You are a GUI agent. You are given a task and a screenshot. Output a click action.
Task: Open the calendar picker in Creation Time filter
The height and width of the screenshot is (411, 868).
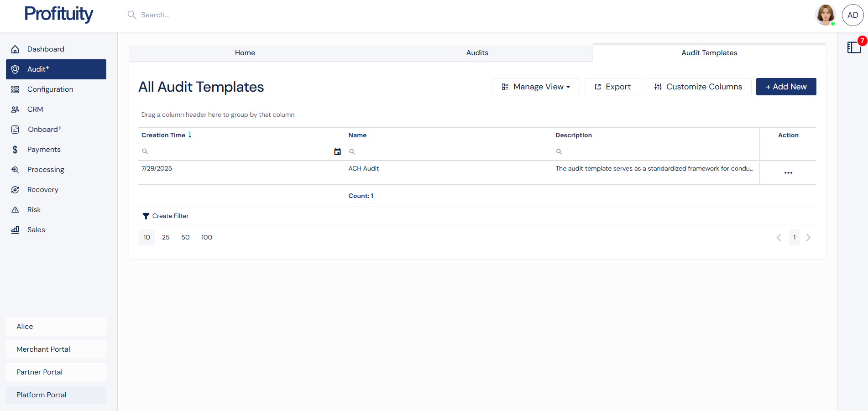[x=337, y=151]
